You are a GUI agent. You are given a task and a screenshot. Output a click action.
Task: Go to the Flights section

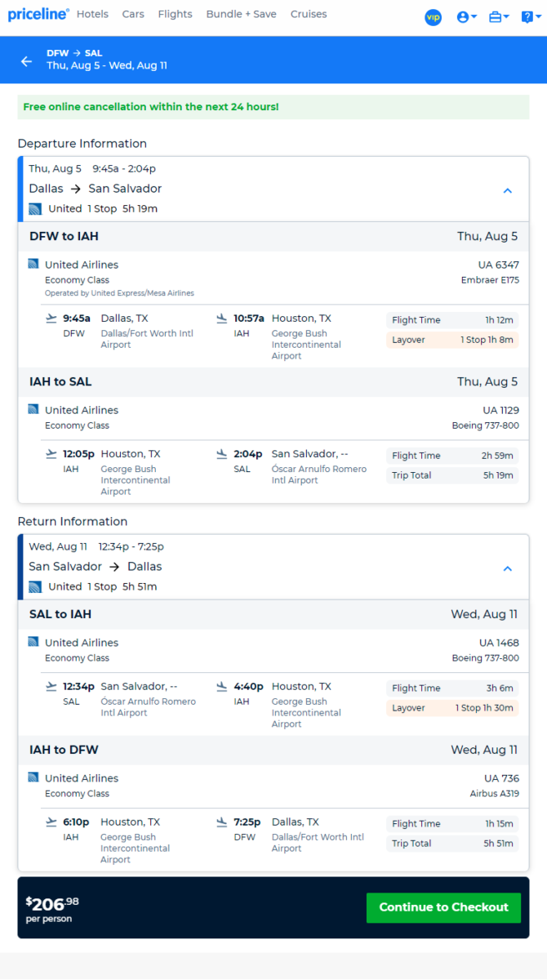(175, 14)
